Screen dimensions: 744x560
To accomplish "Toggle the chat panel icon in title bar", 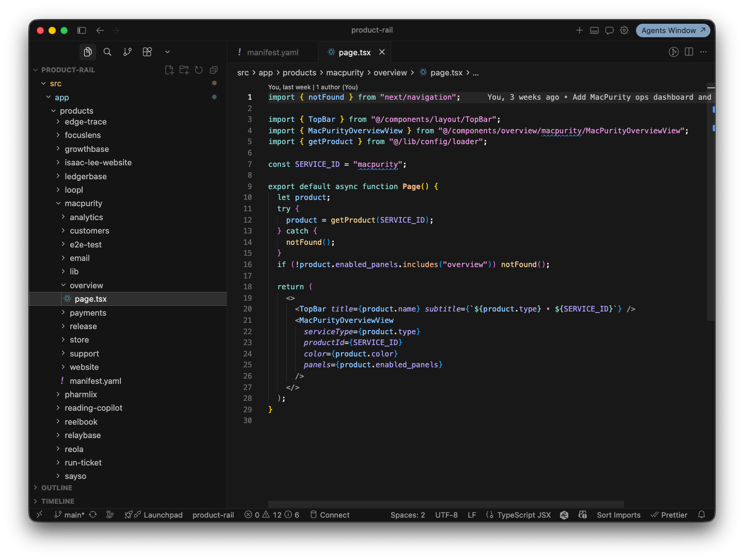I will (609, 30).
